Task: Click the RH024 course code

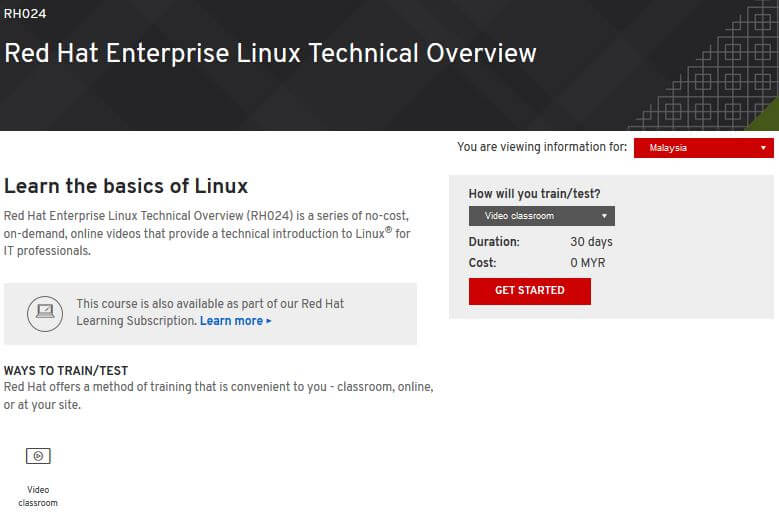Action: coord(25,14)
